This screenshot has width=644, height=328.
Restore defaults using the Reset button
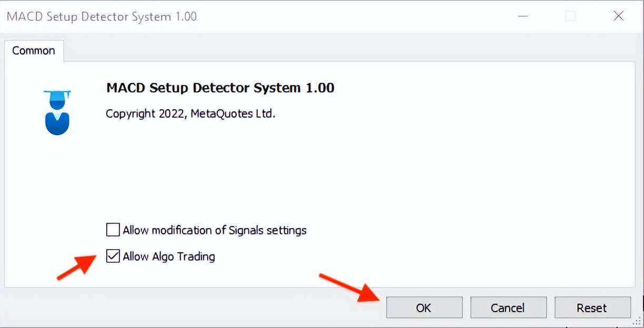pyautogui.click(x=592, y=307)
